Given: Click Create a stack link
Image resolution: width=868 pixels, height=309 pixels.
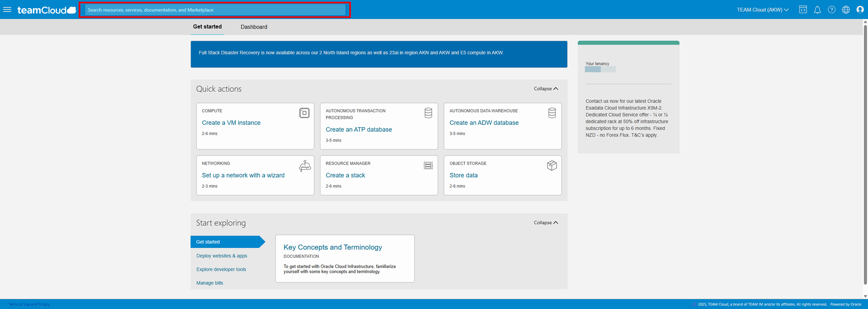Looking at the screenshot, I should click(345, 175).
